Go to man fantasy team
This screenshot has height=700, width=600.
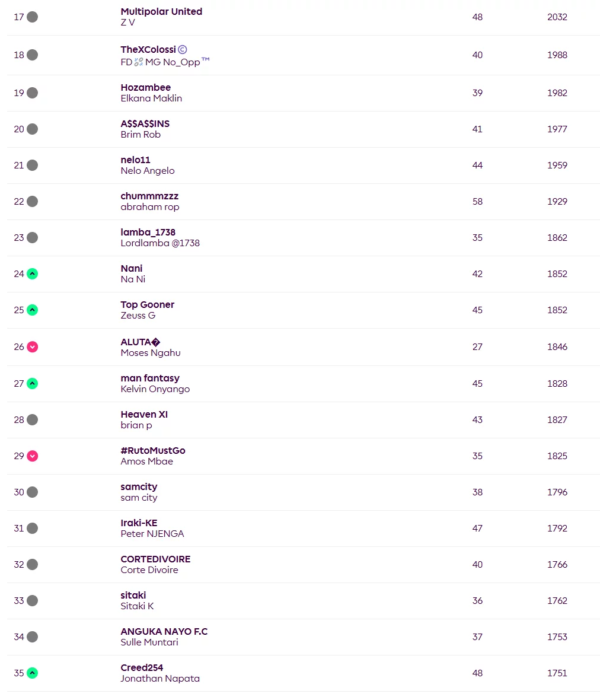click(150, 378)
